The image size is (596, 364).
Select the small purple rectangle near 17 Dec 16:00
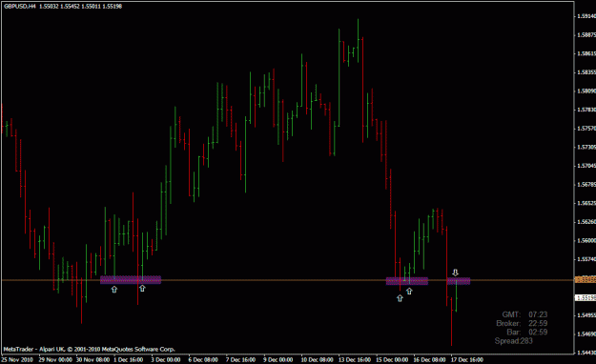pos(459,281)
